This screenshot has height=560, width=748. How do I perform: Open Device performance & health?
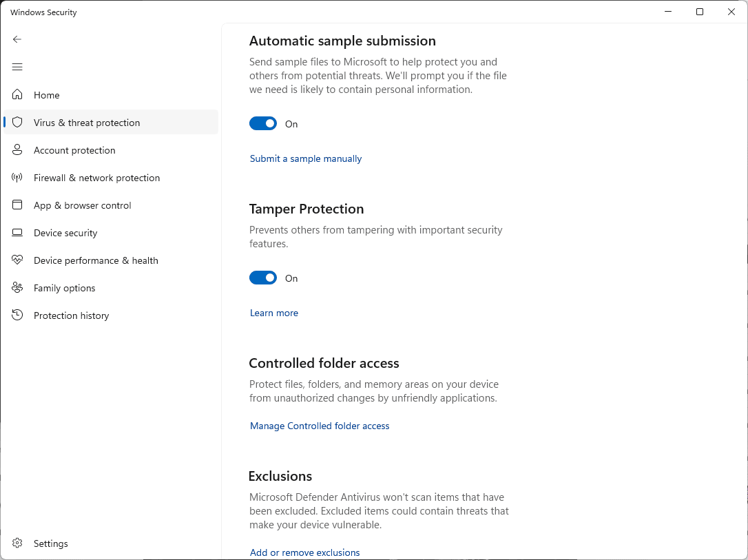tap(111, 260)
